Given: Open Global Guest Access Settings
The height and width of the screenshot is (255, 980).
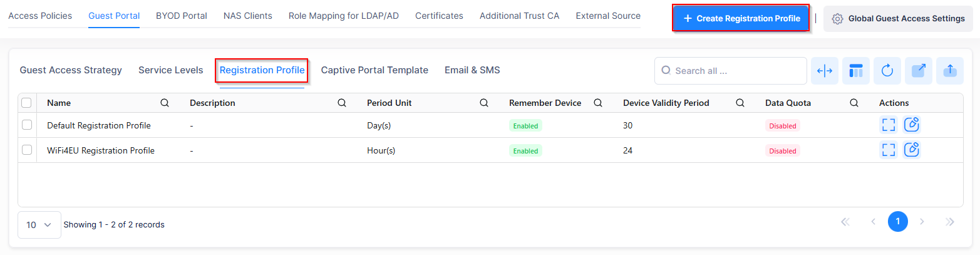Looking at the screenshot, I should pyautogui.click(x=898, y=19).
